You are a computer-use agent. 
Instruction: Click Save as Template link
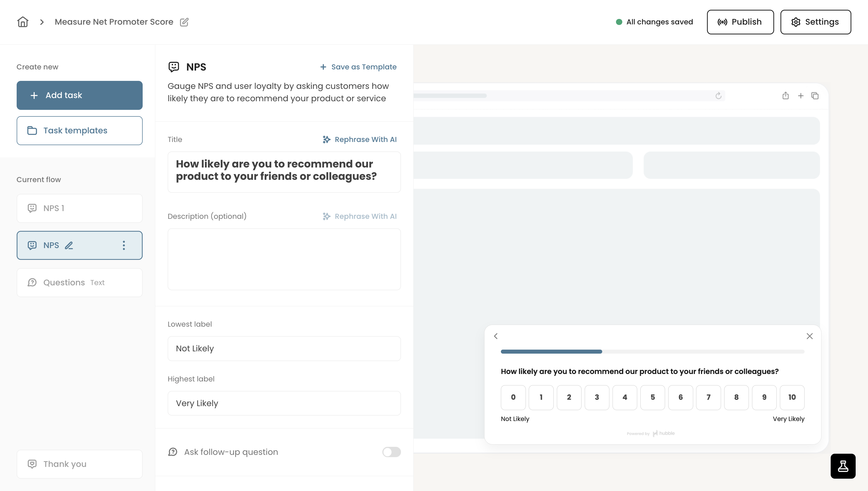pos(358,67)
